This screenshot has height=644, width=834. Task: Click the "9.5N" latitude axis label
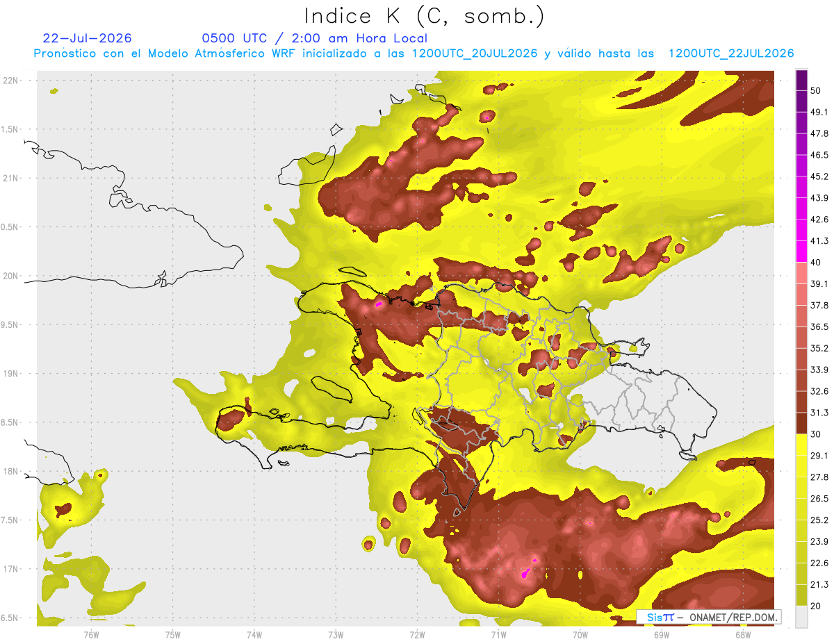click(x=10, y=324)
